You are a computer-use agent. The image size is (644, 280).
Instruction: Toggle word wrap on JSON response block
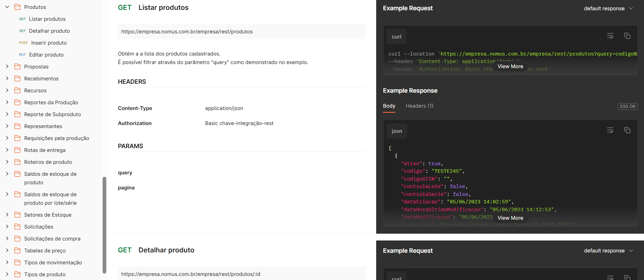coord(610,130)
